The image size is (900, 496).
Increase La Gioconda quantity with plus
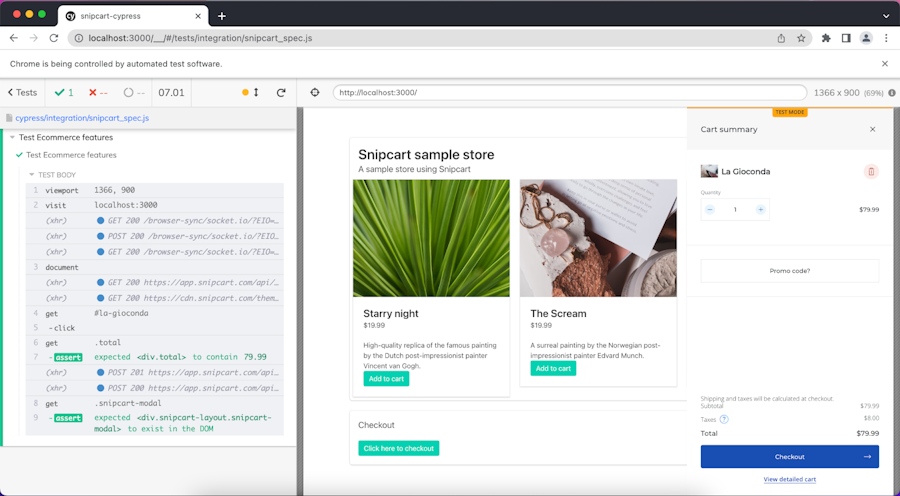coord(761,210)
